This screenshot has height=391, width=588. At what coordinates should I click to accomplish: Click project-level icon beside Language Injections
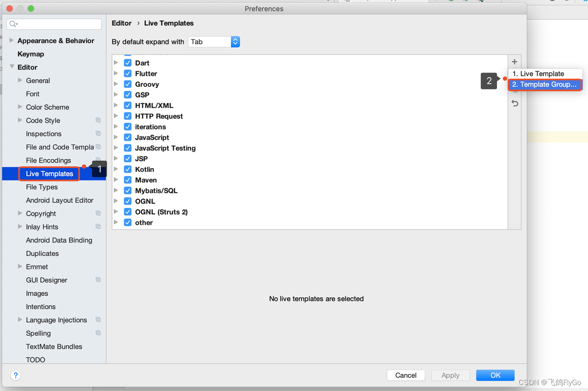click(98, 320)
